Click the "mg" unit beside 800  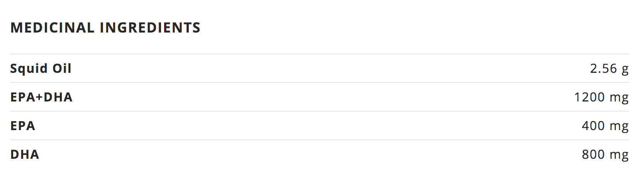(619, 155)
